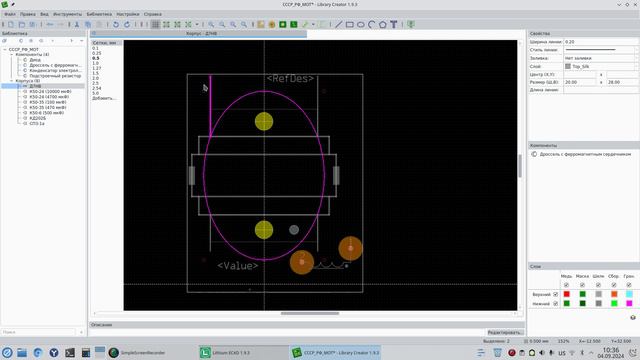Screen dimensions: 640x360
Task: Click the red top copper color swatch
Action: pos(567,294)
